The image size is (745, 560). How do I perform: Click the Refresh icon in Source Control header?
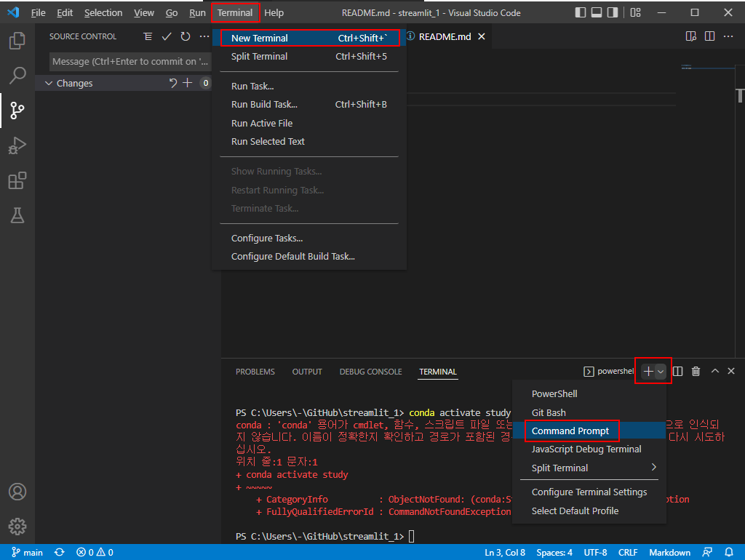[x=186, y=36]
